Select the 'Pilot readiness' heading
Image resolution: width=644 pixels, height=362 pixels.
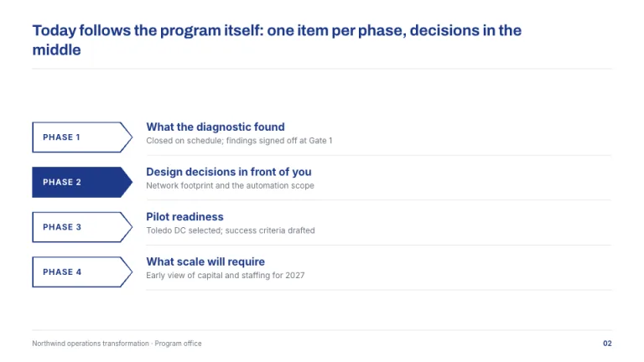pyautogui.click(x=184, y=217)
